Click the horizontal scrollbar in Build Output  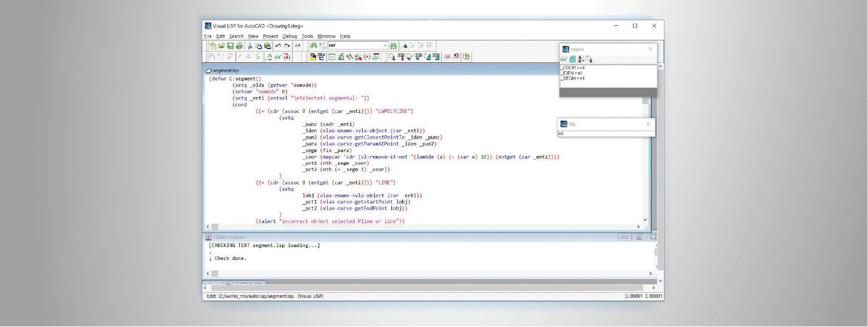click(429, 273)
